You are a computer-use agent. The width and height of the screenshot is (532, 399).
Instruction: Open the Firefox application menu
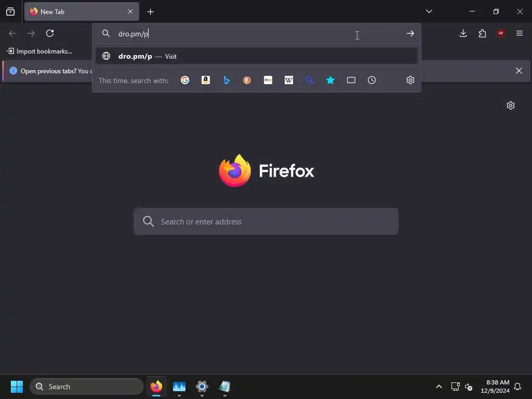coord(520,33)
